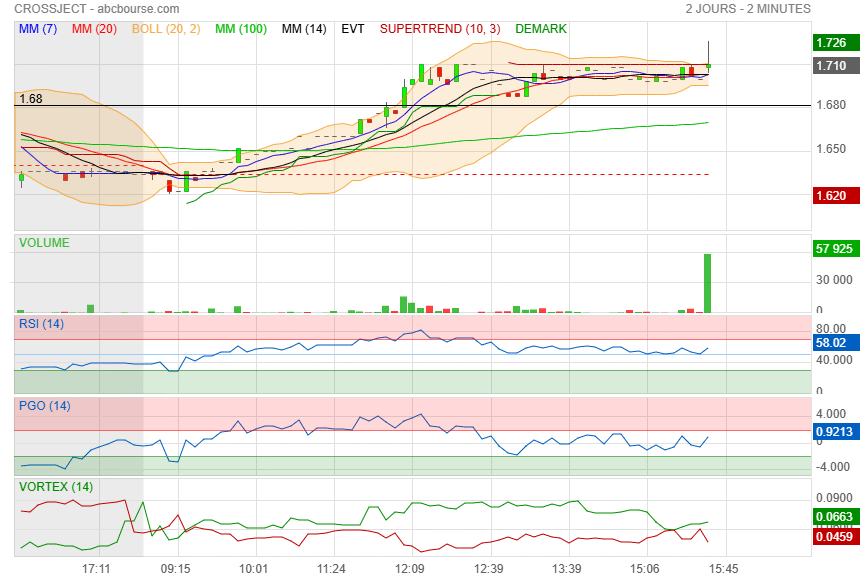Click the MM (20) legend label
The image size is (860, 579).
point(94,29)
